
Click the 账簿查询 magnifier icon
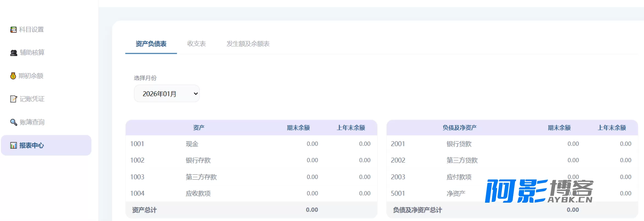click(13, 122)
